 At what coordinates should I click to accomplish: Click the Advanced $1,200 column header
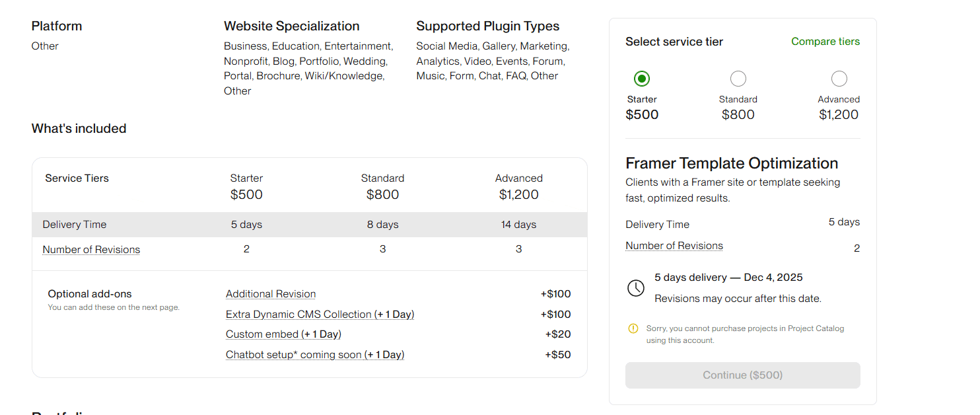click(x=518, y=187)
